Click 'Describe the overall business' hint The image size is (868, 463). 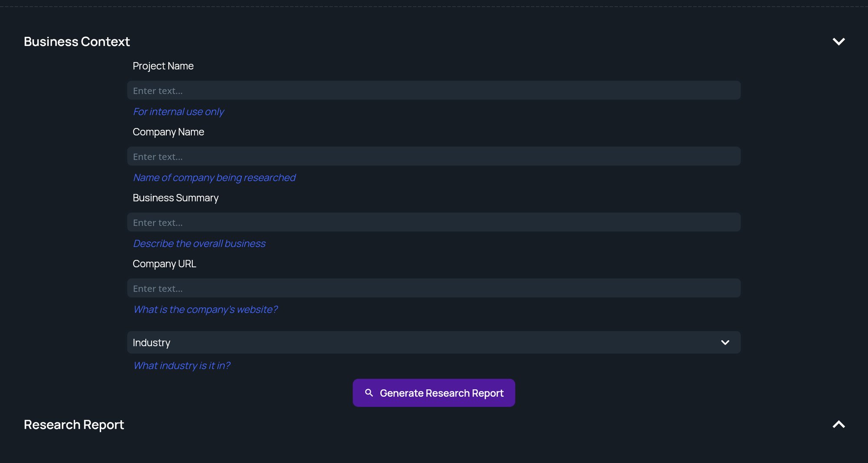tap(199, 244)
